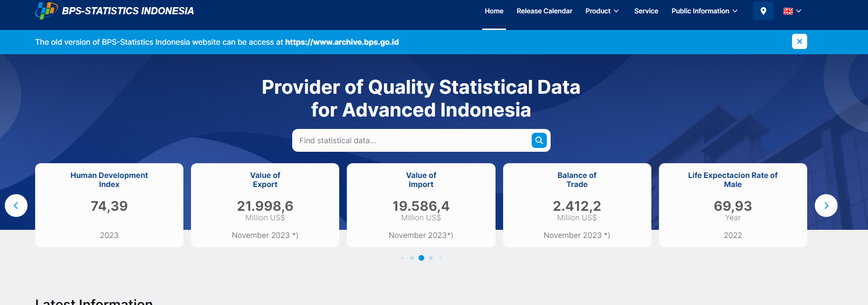Open language selector dropdown arrow

tap(799, 11)
